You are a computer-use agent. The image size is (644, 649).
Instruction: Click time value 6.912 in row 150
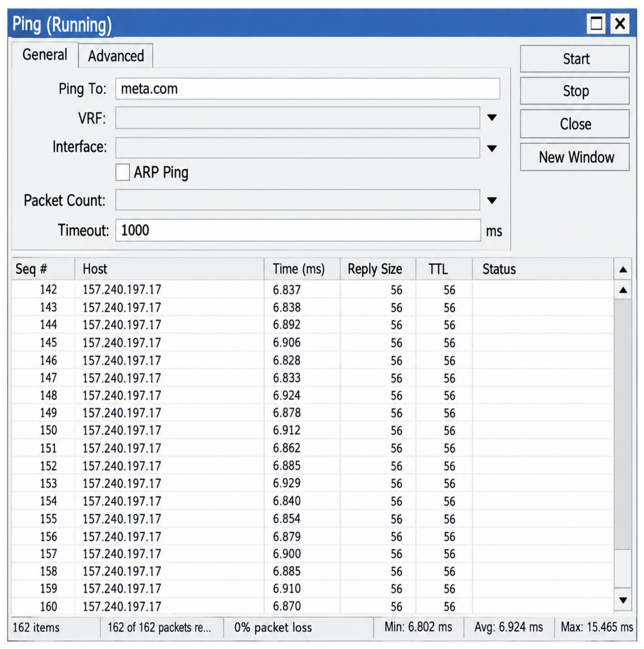pyautogui.click(x=286, y=430)
